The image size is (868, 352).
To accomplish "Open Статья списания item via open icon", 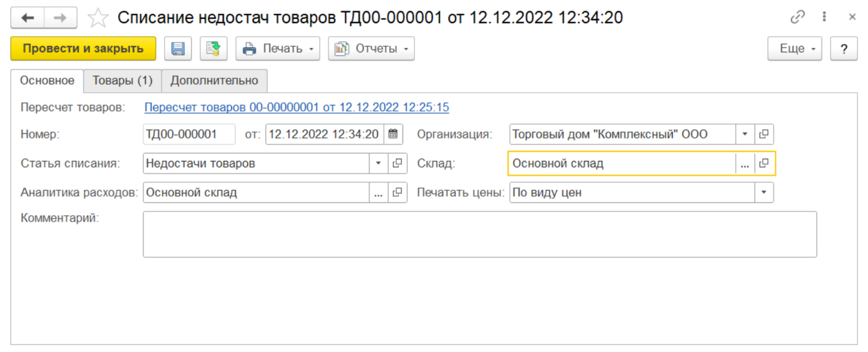I will pyautogui.click(x=398, y=163).
